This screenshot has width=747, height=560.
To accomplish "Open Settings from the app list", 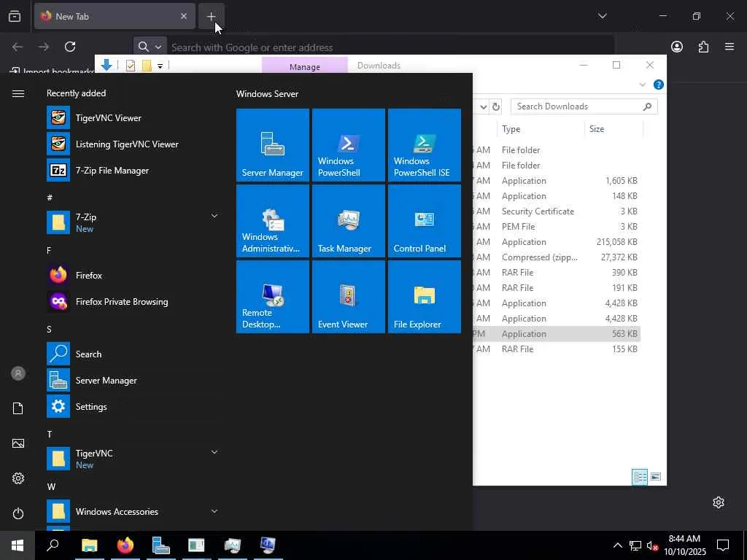I will point(133,406).
